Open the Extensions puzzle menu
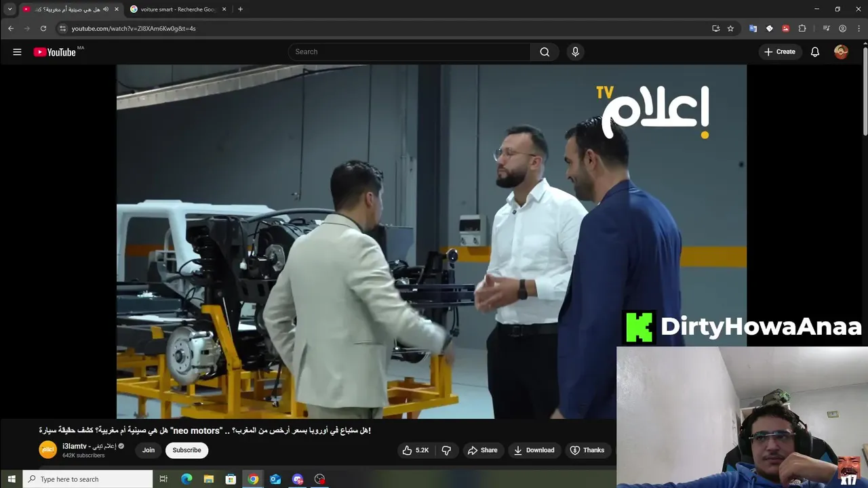This screenshot has width=868, height=488. click(802, 28)
